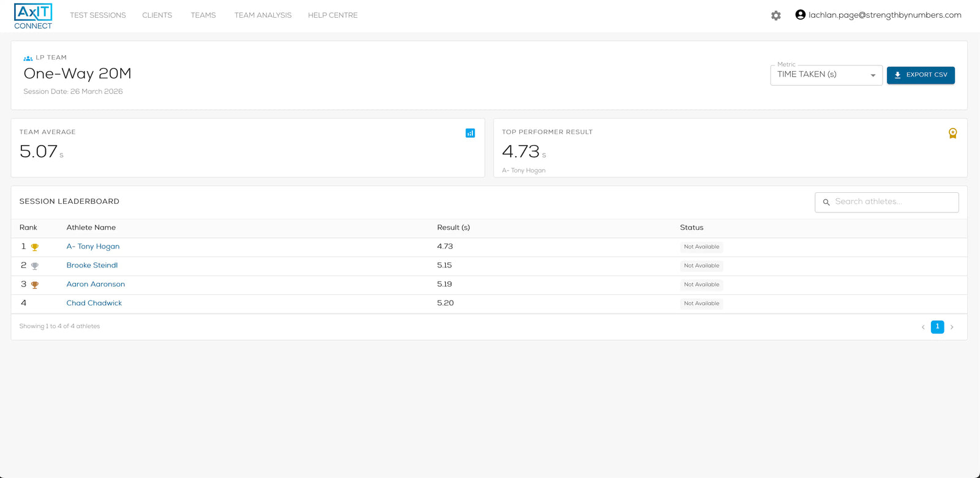Open athlete A- Tony Hogan

(93, 247)
